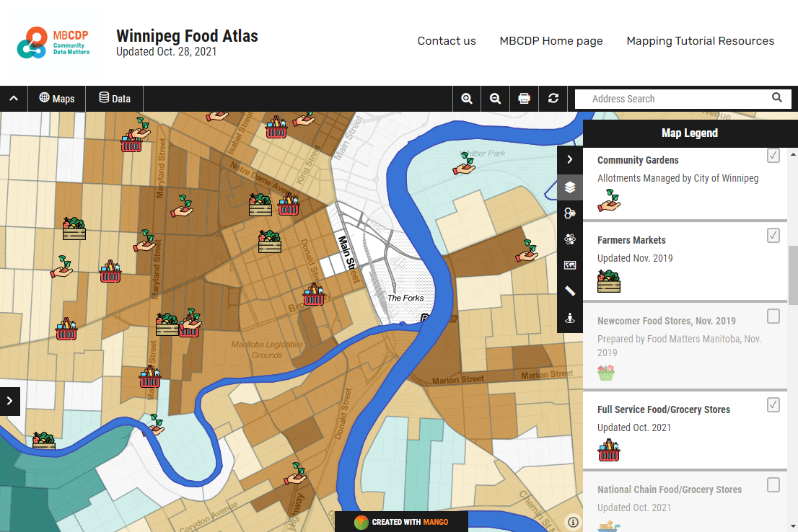Uncheck the Farmers Markets layer checkbox
This screenshot has width=798, height=532.
[773, 236]
